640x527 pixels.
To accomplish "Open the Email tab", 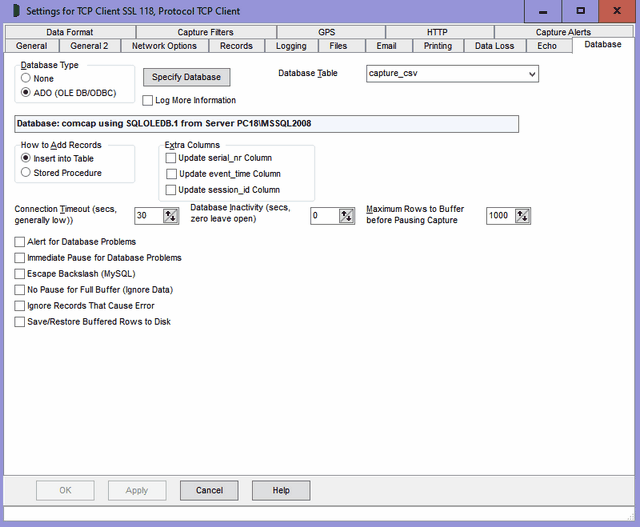I will tap(387, 46).
